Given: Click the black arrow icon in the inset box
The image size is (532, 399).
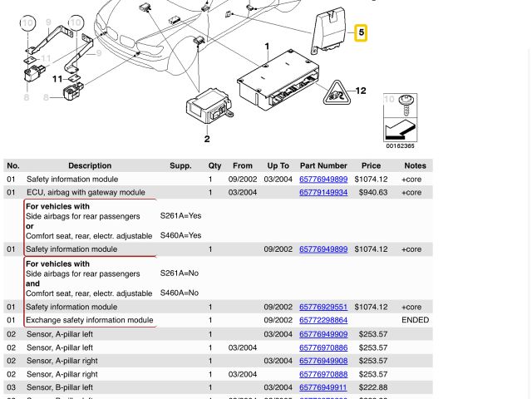Looking at the screenshot, I should (x=401, y=130).
